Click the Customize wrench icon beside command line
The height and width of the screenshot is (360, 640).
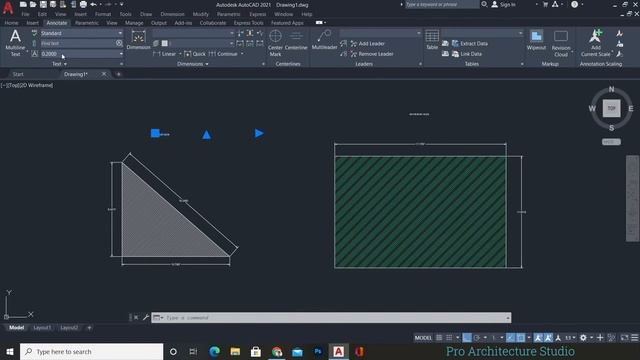[x=146, y=317]
